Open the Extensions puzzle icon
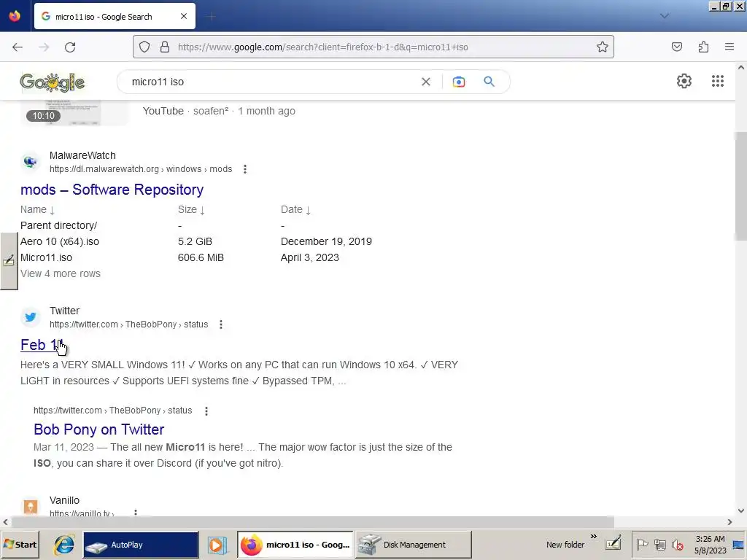 pos(703,47)
